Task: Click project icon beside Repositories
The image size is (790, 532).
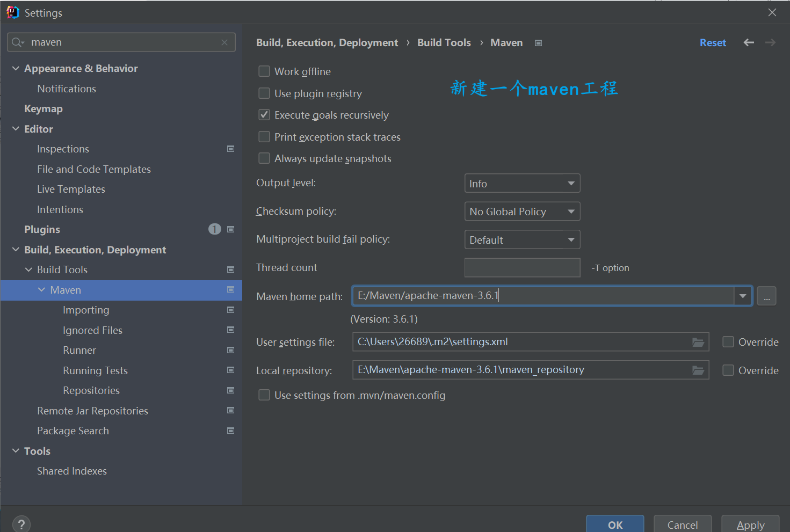Action: (230, 390)
